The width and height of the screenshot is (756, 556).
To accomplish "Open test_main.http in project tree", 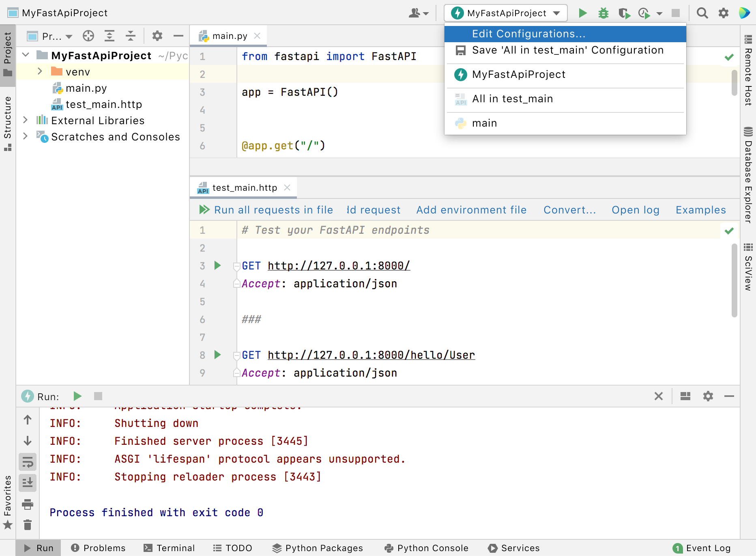I will [103, 104].
